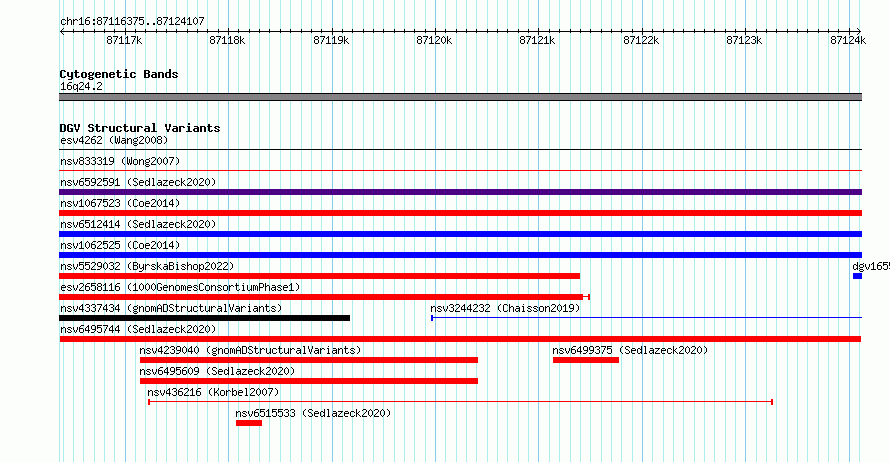This screenshot has height=462, width=890.
Task: Click the nsv4239040 (gnomADStructuralVariants) label
Action: (250, 350)
